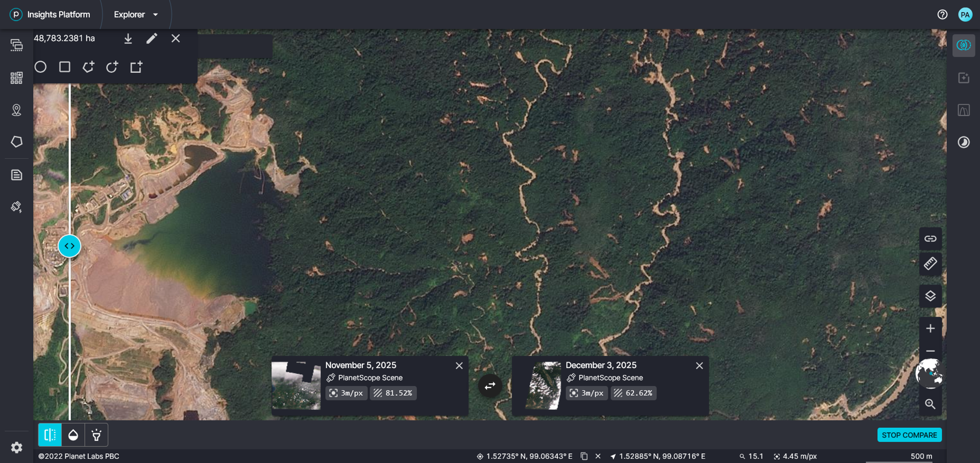The width and height of the screenshot is (980, 463).
Task: Open the map layers panel
Action: tap(930, 296)
